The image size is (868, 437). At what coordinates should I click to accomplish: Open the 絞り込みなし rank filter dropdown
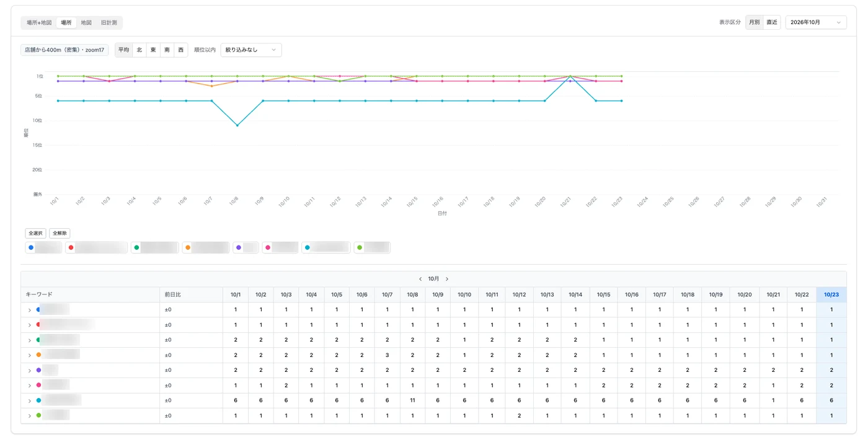point(251,50)
